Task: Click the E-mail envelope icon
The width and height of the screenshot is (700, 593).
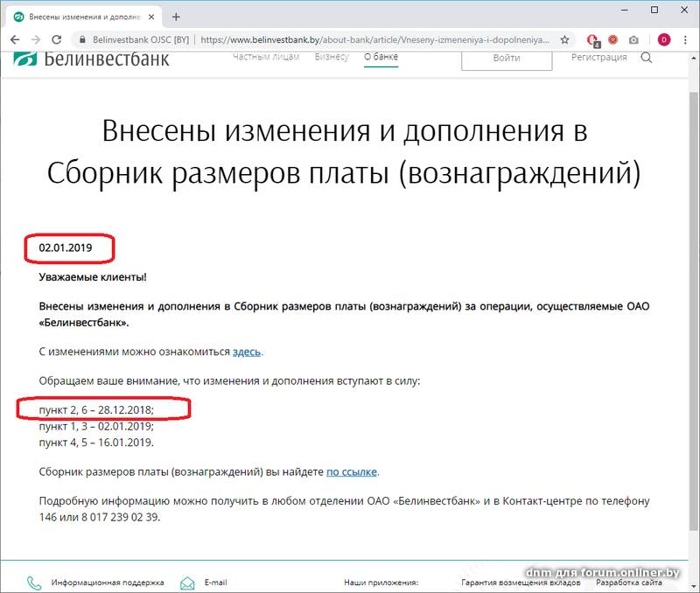Action: [x=186, y=583]
